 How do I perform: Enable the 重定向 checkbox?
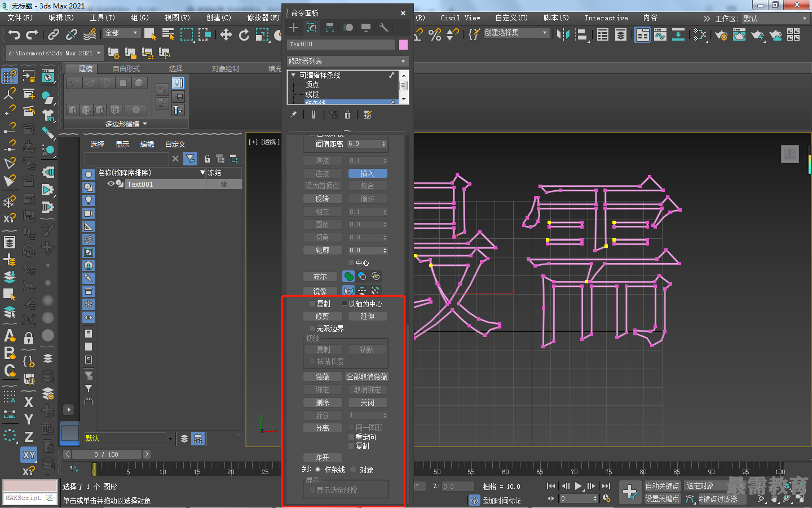(x=351, y=437)
